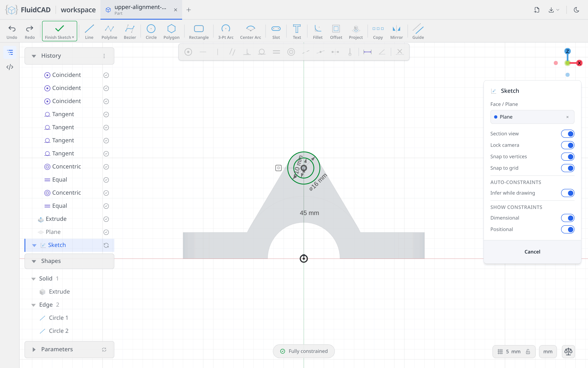Use the Fillet tool
588x368 pixels.
[x=317, y=31]
